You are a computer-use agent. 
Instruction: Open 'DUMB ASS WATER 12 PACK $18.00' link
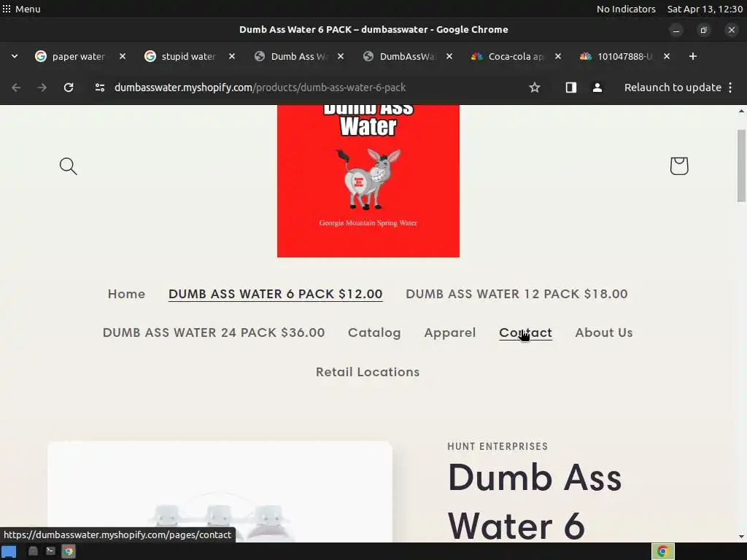click(516, 294)
